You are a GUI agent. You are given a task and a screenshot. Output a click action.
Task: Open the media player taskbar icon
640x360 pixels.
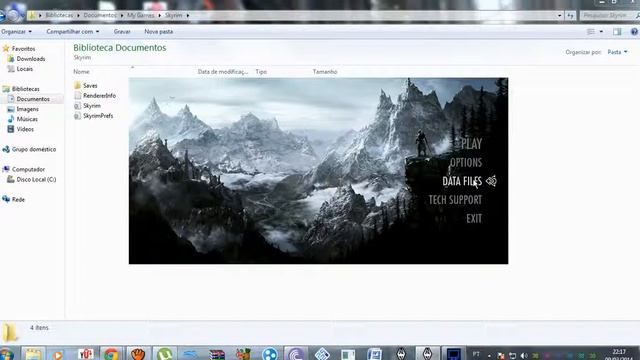58,354
